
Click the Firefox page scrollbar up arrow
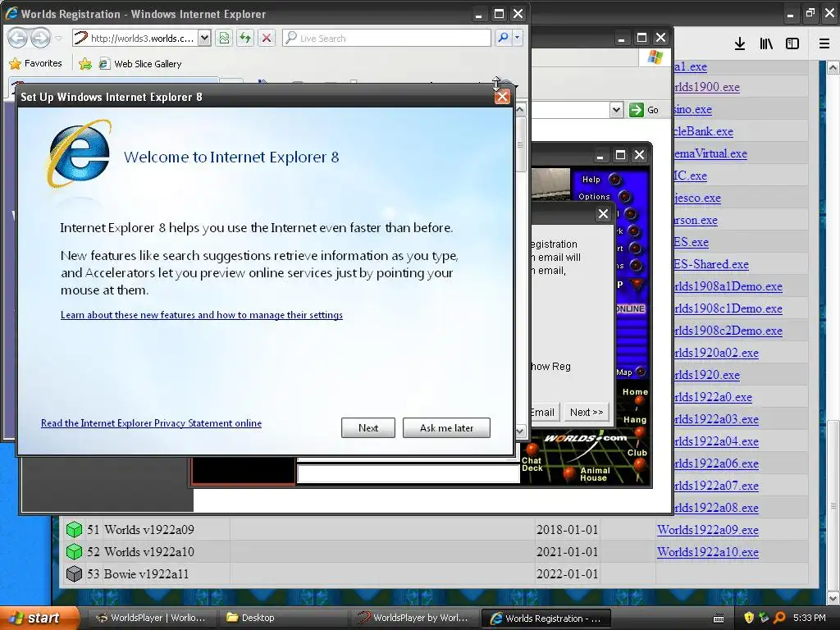pyautogui.click(x=833, y=67)
